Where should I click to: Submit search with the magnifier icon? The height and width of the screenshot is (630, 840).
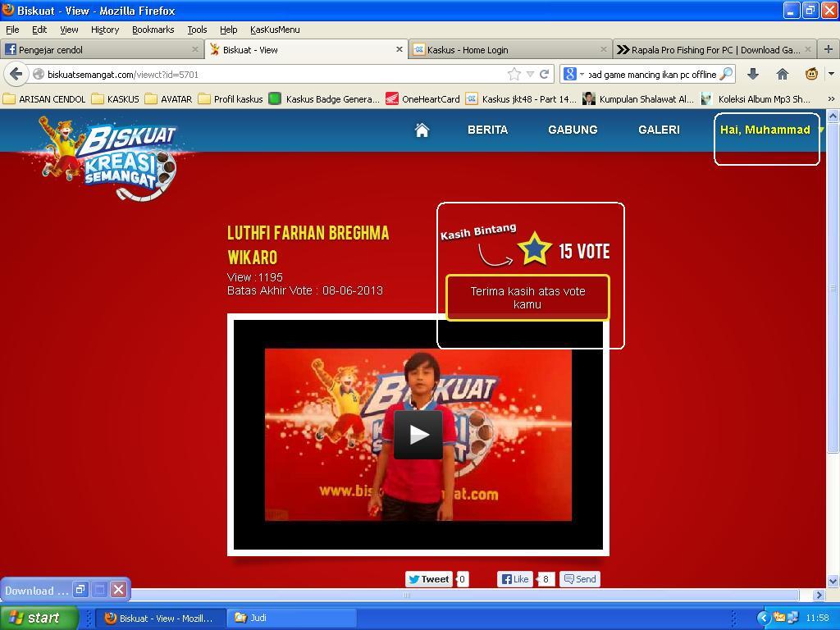(726, 74)
